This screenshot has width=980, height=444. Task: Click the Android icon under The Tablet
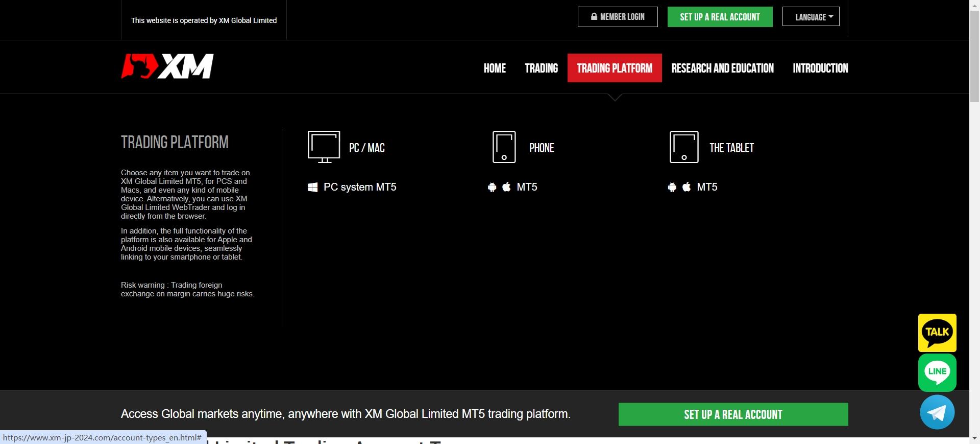tap(672, 188)
